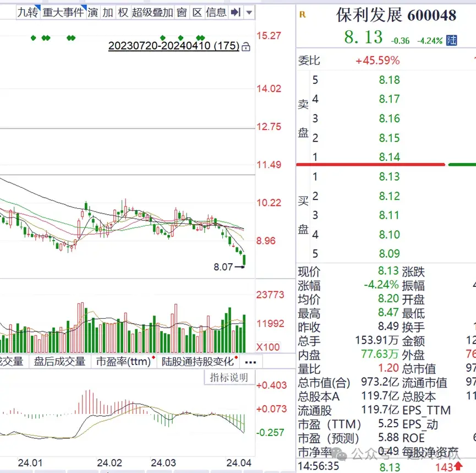Click buy level 5 price 8.09

[389, 254]
